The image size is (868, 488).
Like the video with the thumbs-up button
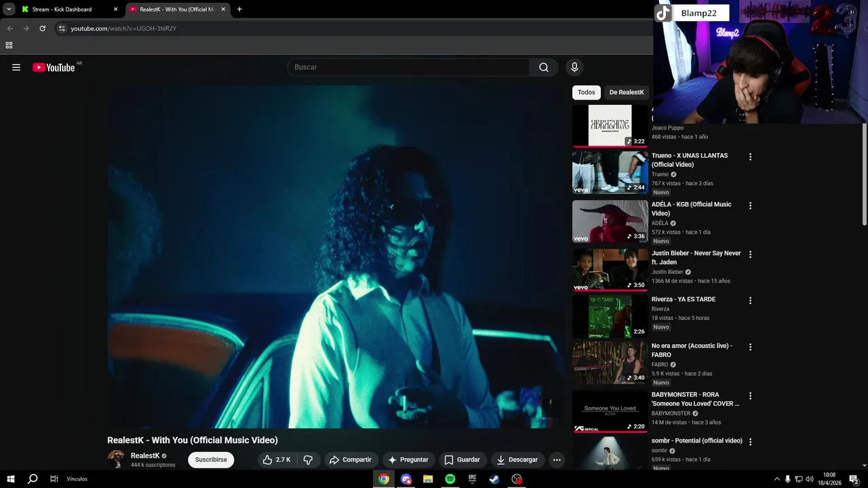coord(277,460)
